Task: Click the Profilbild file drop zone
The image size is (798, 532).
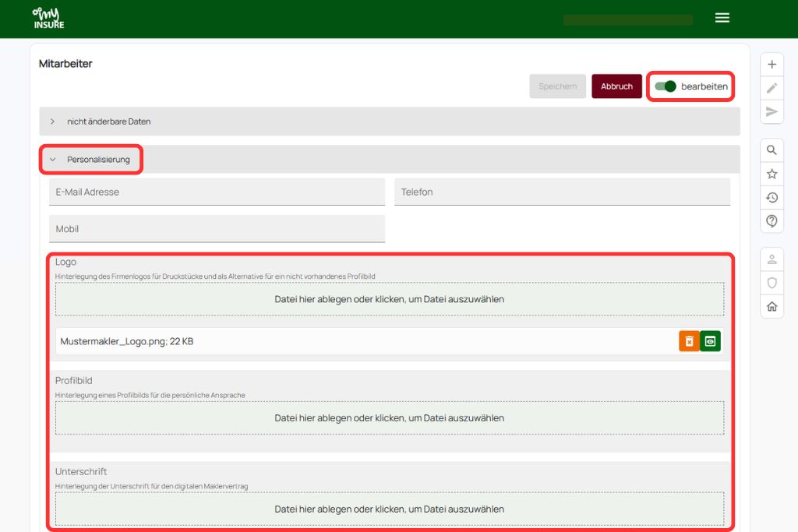Action: [389, 418]
